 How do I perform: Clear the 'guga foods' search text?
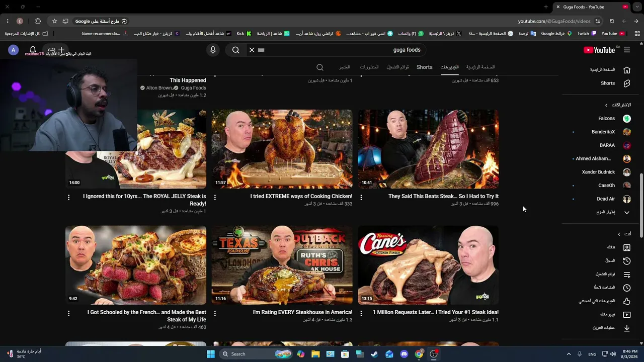click(252, 50)
